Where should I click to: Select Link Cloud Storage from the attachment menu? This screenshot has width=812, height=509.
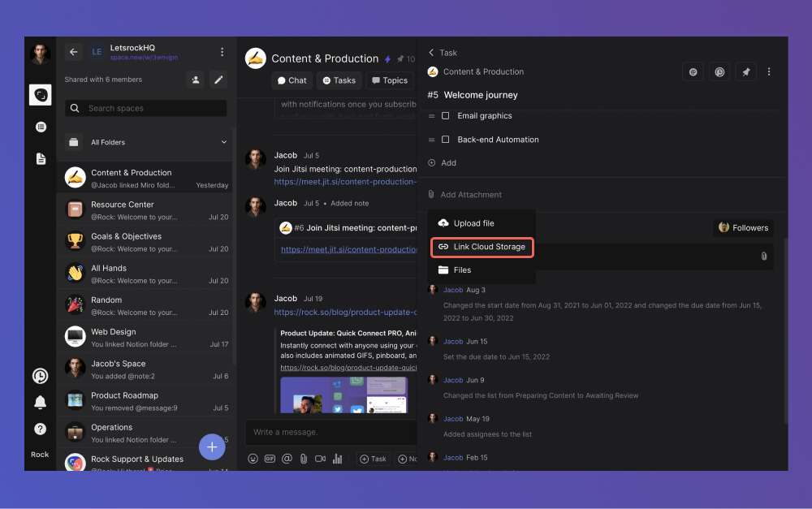482,247
